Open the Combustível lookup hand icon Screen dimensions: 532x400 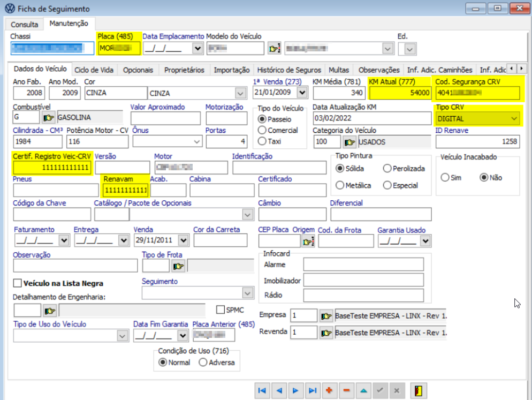[49, 117]
